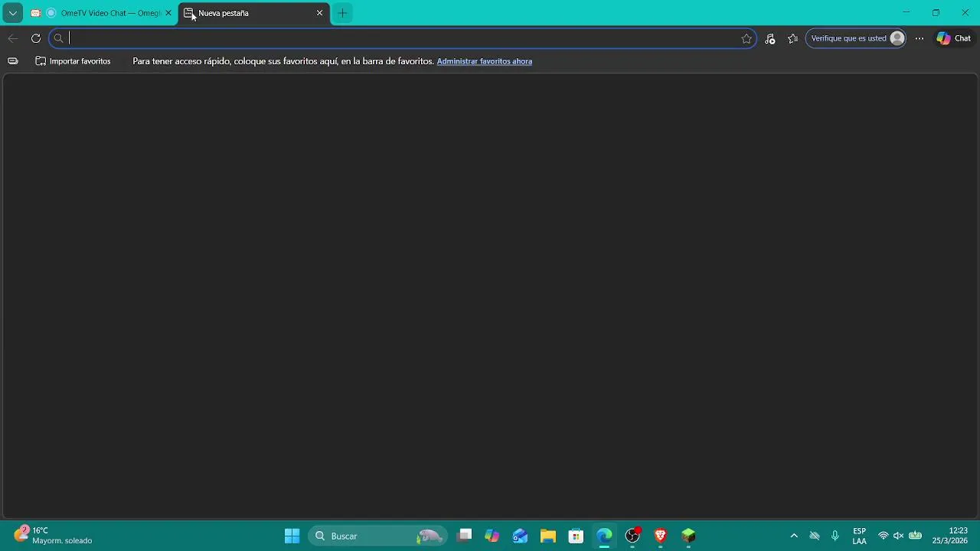Open the Administrar favoritos ahora link

click(484, 61)
